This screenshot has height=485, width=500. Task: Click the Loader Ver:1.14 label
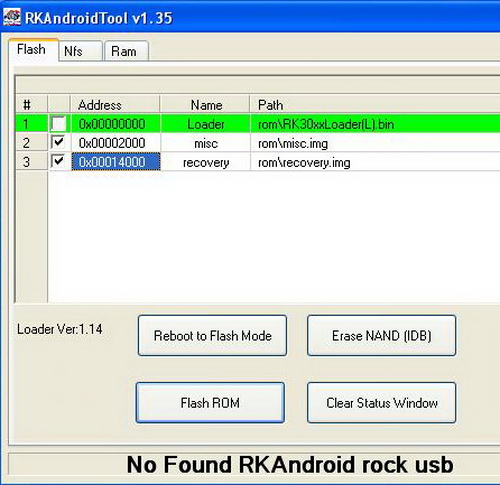[x=60, y=329]
